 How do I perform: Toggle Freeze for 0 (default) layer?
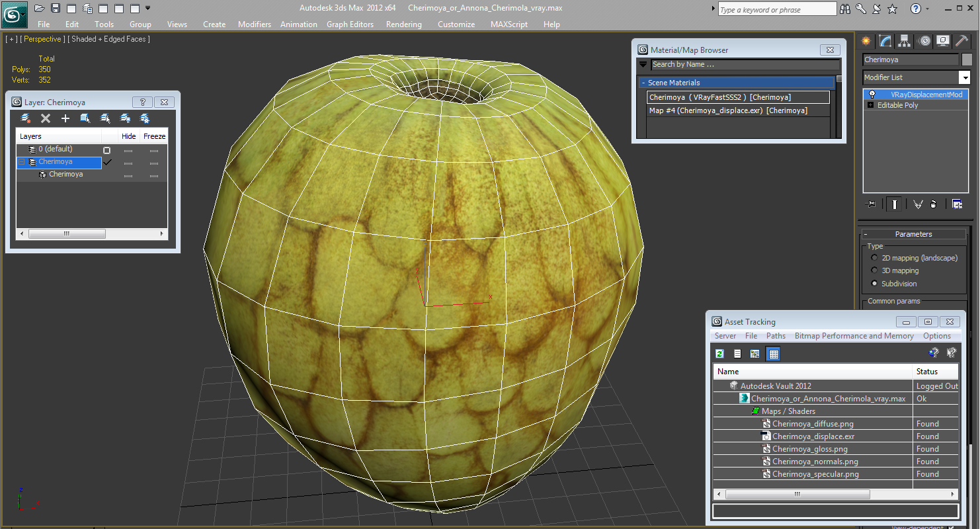pos(154,150)
